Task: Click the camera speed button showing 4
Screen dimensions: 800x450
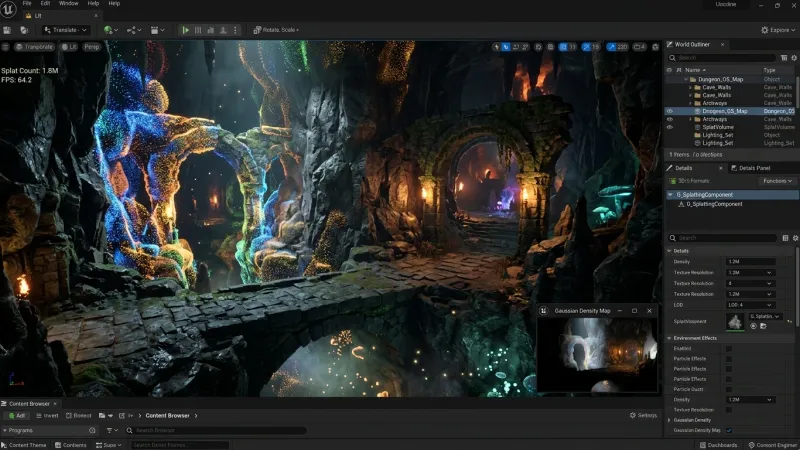Action: point(639,47)
